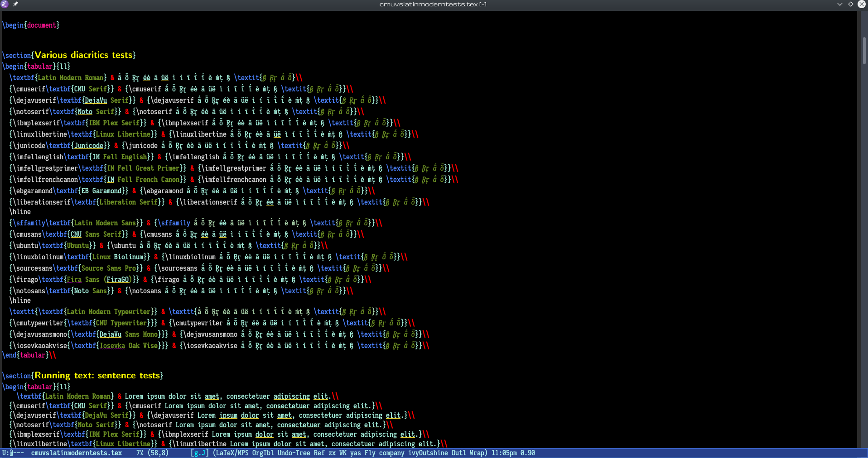Image resolution: width=868 pixels, height=458 pixels.
Task: Click the yas minor mode indicator
Action: click(356, 453)
